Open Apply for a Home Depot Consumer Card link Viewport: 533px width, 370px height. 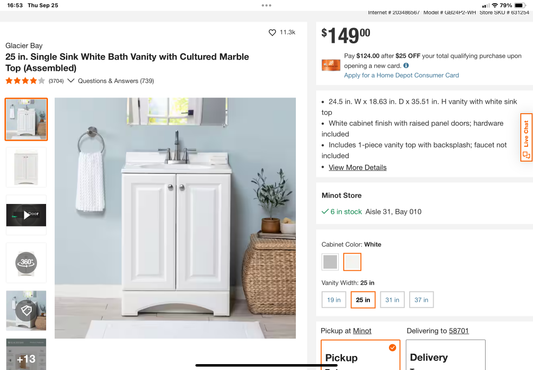click(x=401, y=75)
